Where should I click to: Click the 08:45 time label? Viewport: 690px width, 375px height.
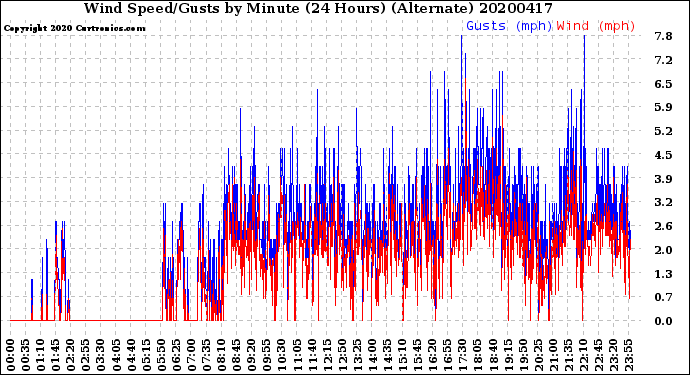[237, 355]
